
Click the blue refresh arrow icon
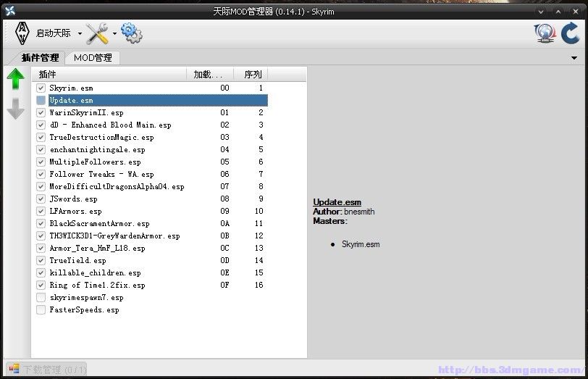click(571, 33)
